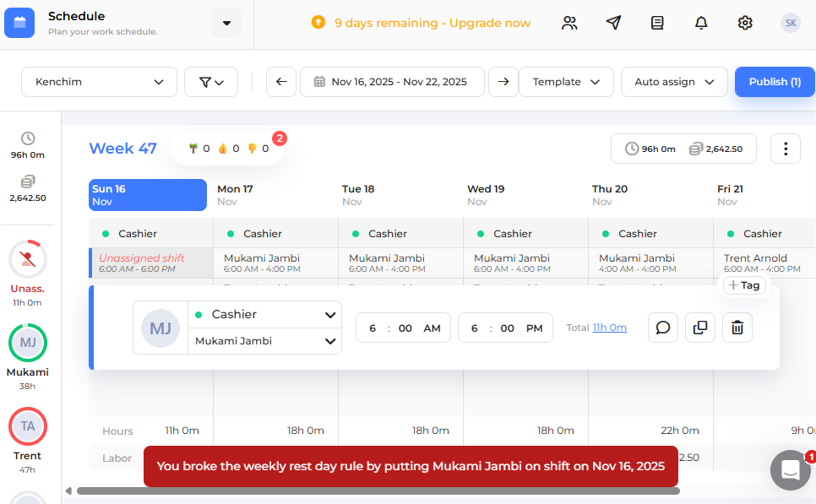Select the Mon 17 day tab
816x504 pixels.
[x=270, y=194]
